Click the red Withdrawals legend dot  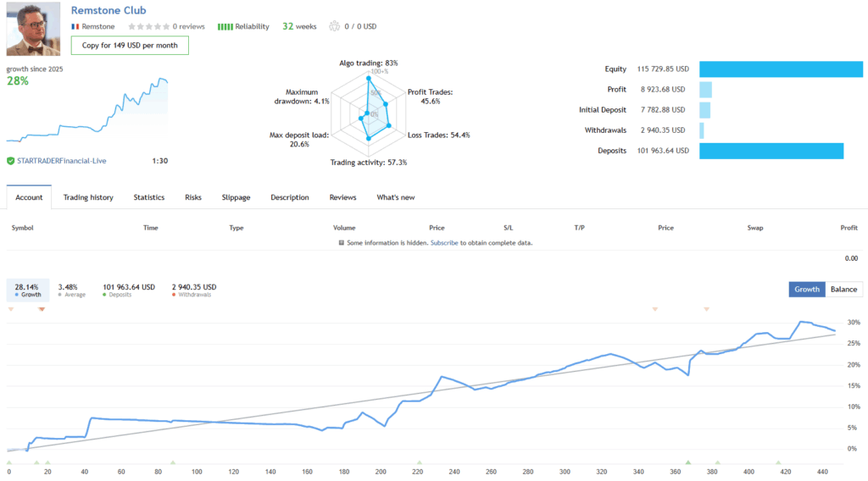pos(174,295)
